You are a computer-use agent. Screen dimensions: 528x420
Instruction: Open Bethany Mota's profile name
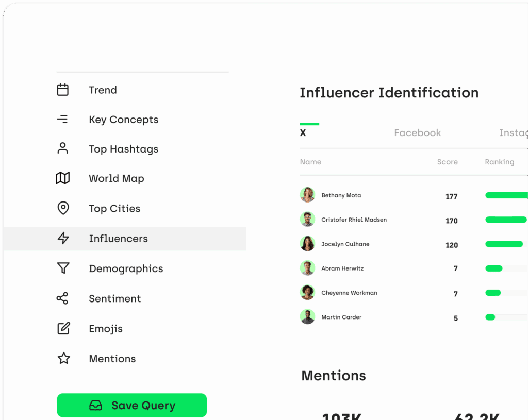click(x=341, y=195)
